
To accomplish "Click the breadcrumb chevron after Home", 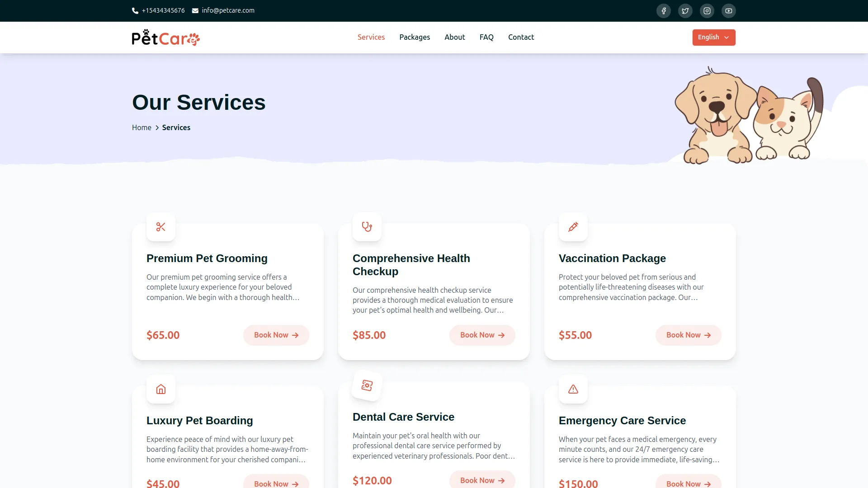I will pos(157,128).
